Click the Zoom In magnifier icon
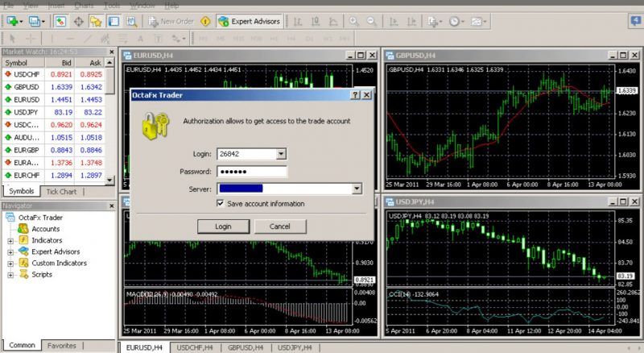The image size is (644, 353). coord(353,22)
